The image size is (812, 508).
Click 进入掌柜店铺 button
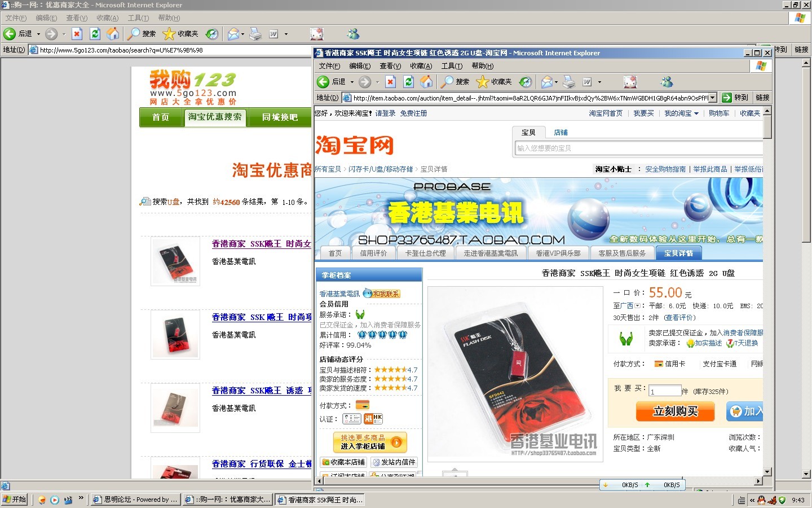click(370, 442)
